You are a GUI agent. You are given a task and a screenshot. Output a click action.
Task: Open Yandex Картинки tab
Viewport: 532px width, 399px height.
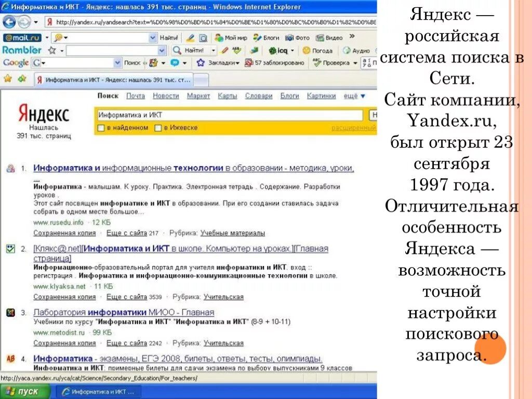(321, 96)
